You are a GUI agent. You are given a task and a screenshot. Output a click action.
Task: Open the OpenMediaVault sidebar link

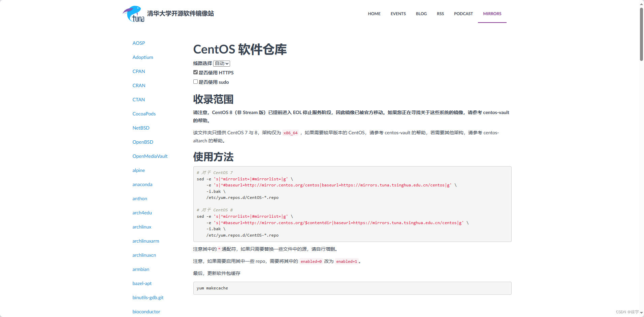[x=150, y=156]
